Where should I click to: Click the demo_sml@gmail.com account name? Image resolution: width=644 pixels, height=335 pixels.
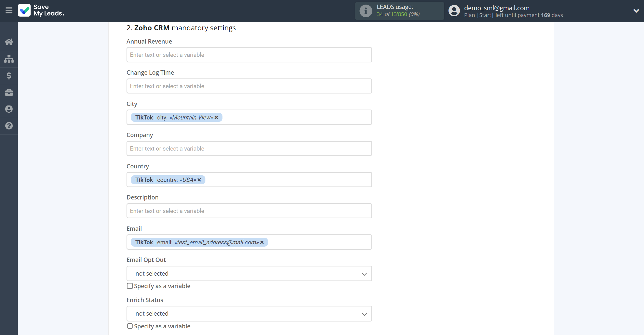click(x=497, y=8)
